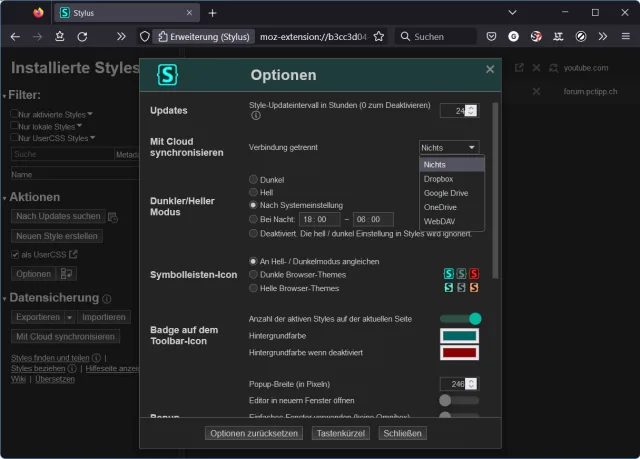This screenshot has width=640, height=459.
Task: Click the Pocket icon in Firefox toolbar
Action: (491, 36)
